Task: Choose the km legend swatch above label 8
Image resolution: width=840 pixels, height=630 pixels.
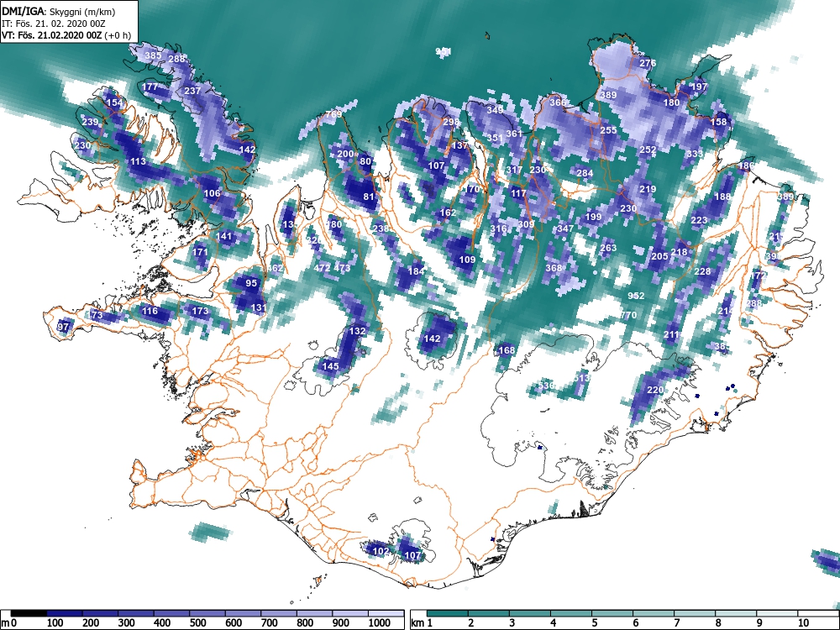Action: [736, 613]
